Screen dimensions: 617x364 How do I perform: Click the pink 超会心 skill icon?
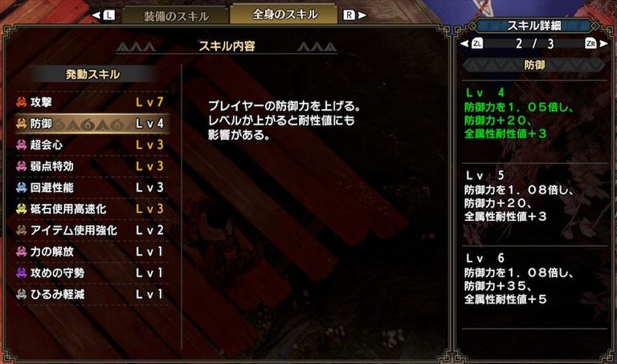pos(21,145)
